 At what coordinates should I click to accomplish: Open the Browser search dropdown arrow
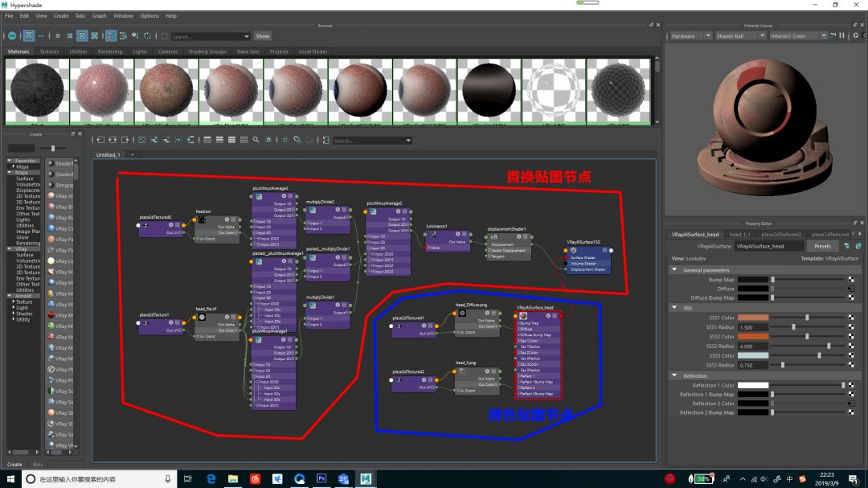tap(247, 36)
